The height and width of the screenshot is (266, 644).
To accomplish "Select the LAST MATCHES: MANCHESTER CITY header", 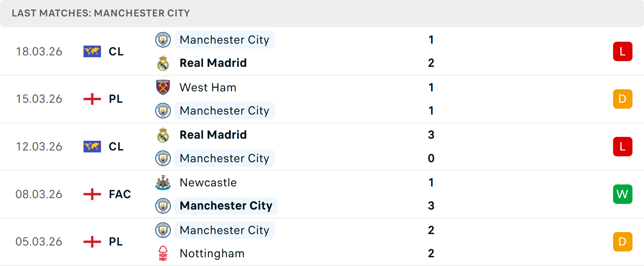I will coord(101,13).
